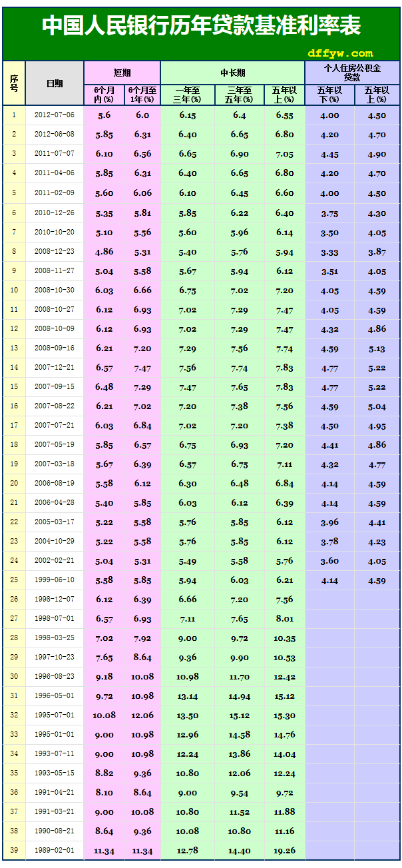The height and width of the screenshot is (868, 402).
Task: Click the date cell 2010-12-26
Action: tap(55, 213)
